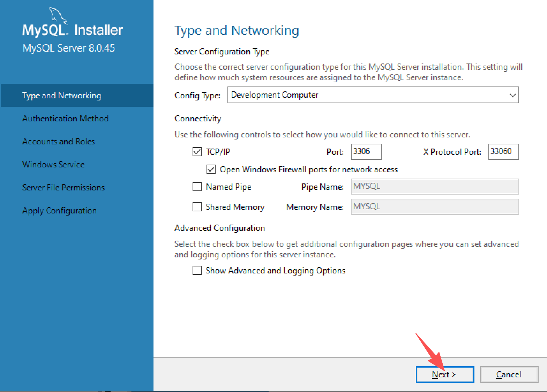Screen dimensions: 547x392
Task: Click the Connectivity section heading
Action: tap(198, 119)
